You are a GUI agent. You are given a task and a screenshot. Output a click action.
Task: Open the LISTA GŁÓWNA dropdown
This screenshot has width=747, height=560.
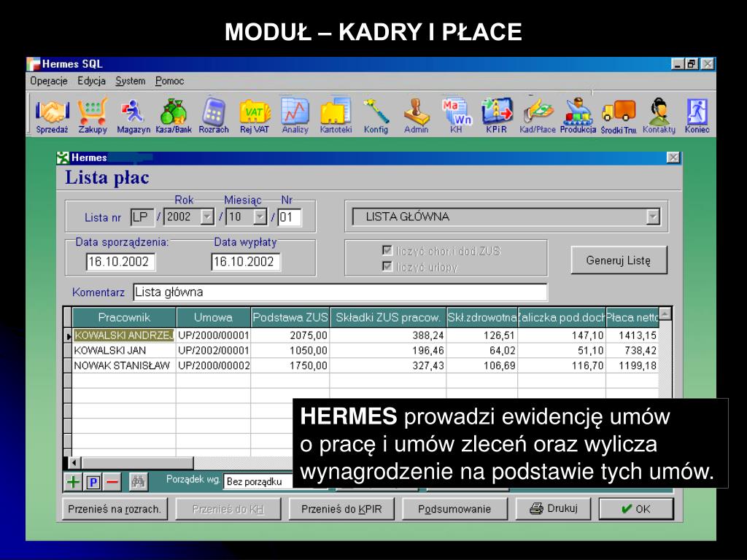(x=653, y=217)
